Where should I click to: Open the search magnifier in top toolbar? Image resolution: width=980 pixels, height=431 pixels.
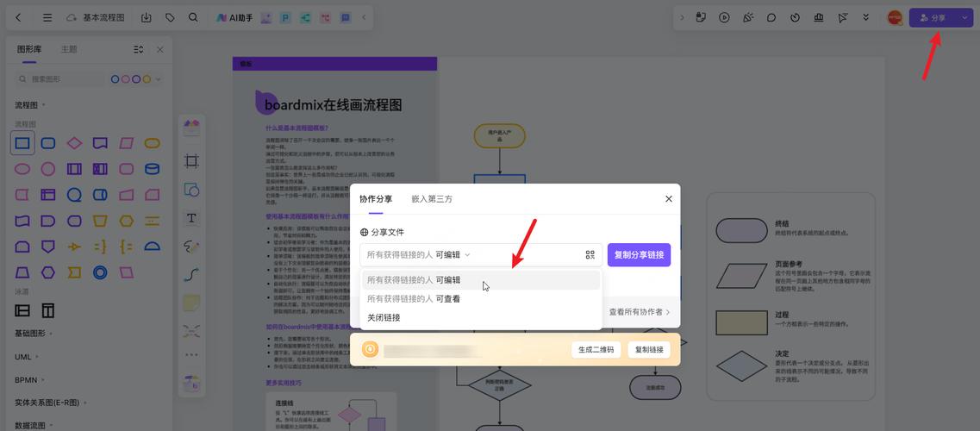pyautogui.click(x=193, y=17)
